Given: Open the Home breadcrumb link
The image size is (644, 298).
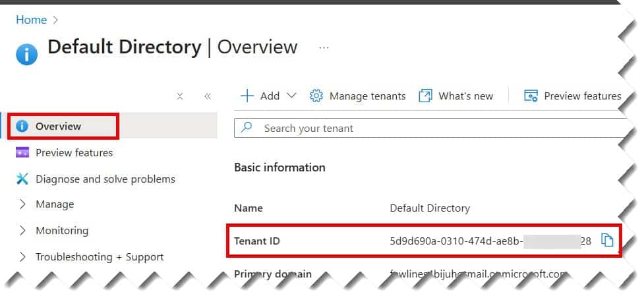Looking at the screenshot, I should click(x=31, y=20).
